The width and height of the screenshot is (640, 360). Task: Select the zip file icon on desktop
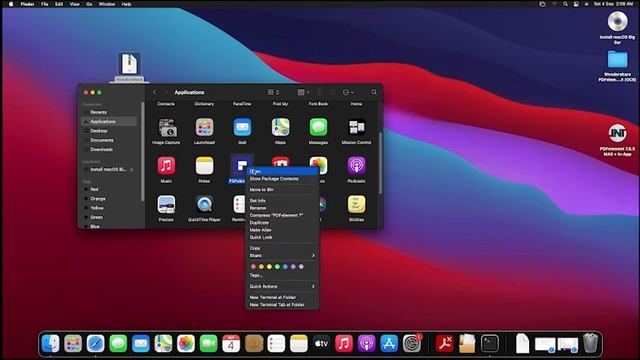click(129, 64)
